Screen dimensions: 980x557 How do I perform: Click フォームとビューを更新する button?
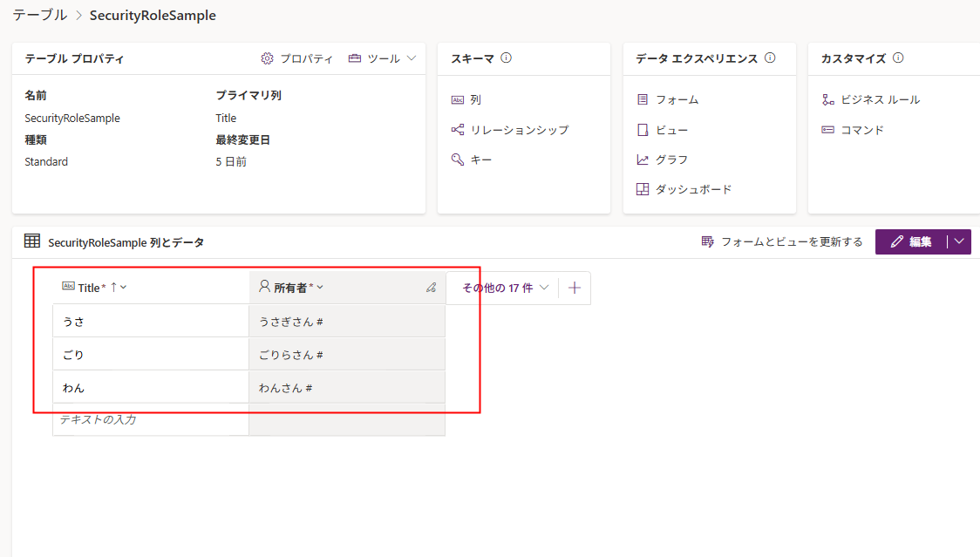782,241
